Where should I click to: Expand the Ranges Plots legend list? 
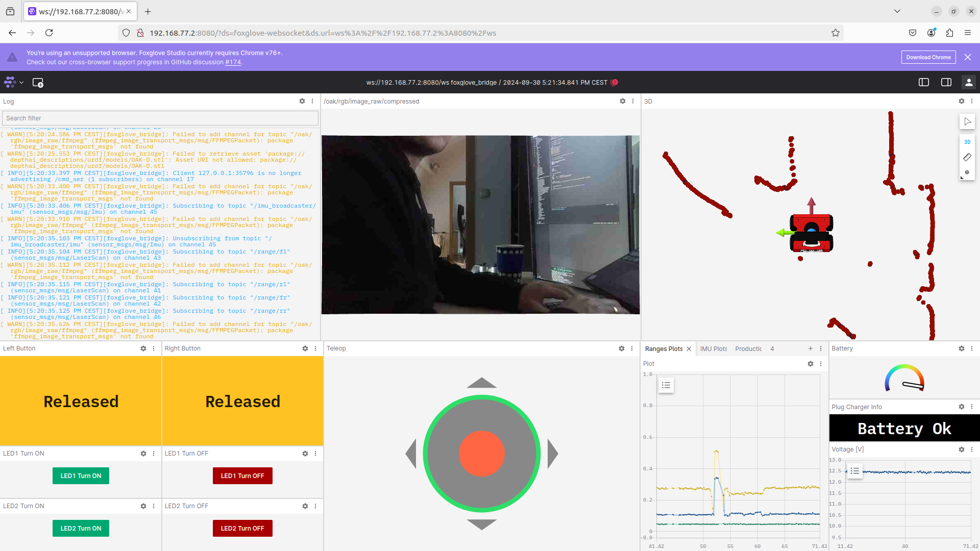(x=666, y=385)
